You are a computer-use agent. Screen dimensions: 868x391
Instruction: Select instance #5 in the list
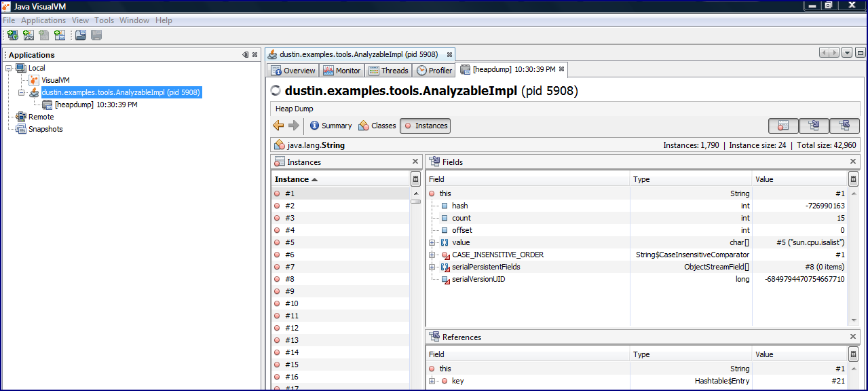pos(340,242)
